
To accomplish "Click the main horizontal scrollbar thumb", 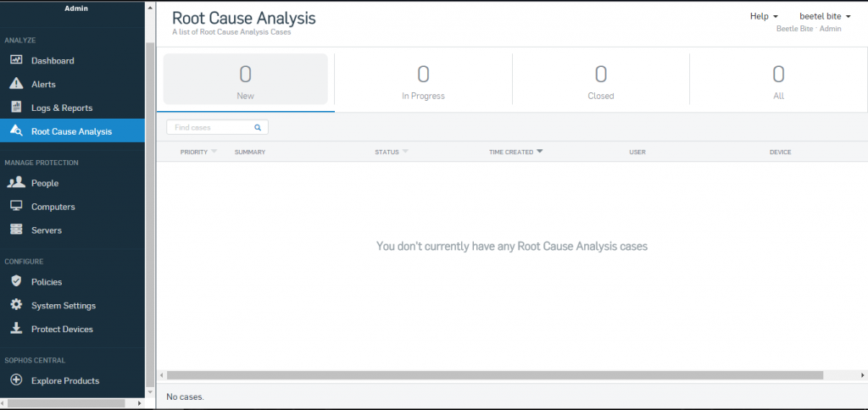I will pyautogui.click(x=495, y=375).
